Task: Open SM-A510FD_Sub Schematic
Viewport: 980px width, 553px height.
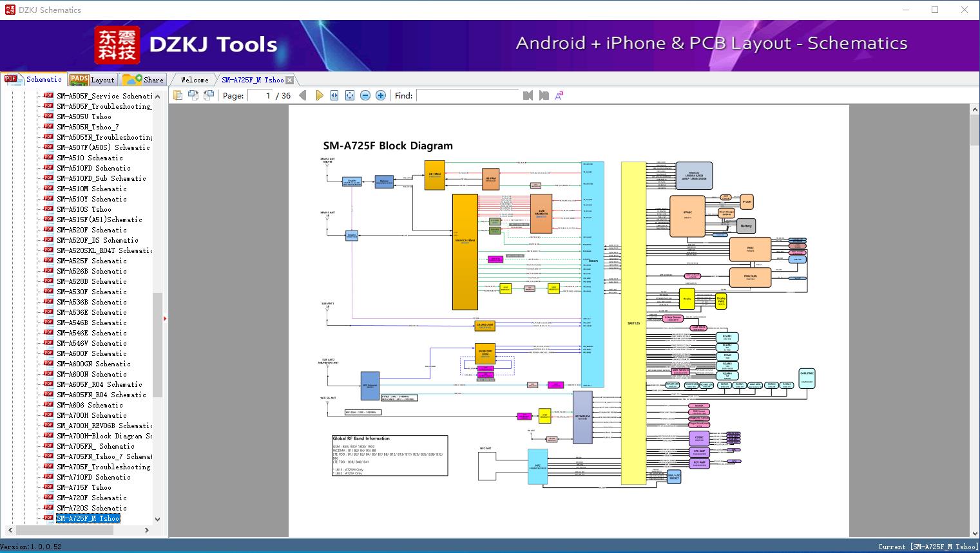Action: point(101,178)
